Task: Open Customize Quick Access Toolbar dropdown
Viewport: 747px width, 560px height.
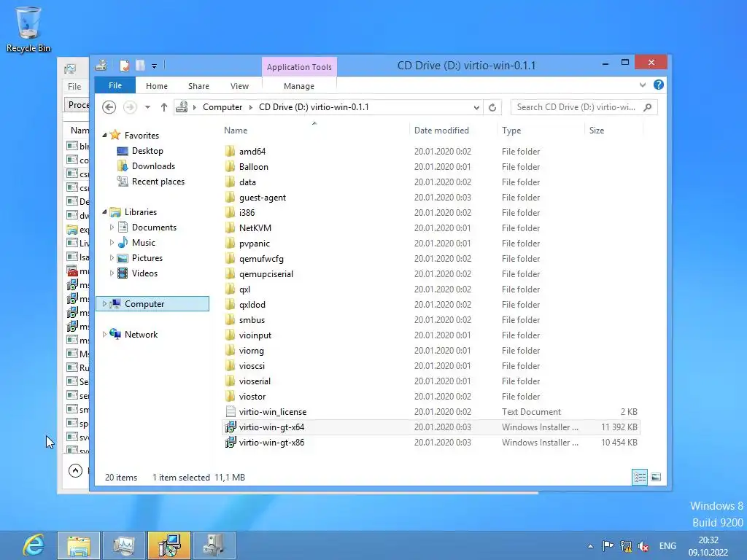Action: (x=155, y=66)
